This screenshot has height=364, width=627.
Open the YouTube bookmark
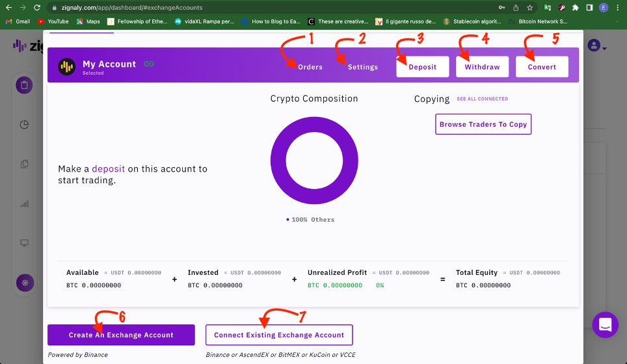(x=53, y=21)
